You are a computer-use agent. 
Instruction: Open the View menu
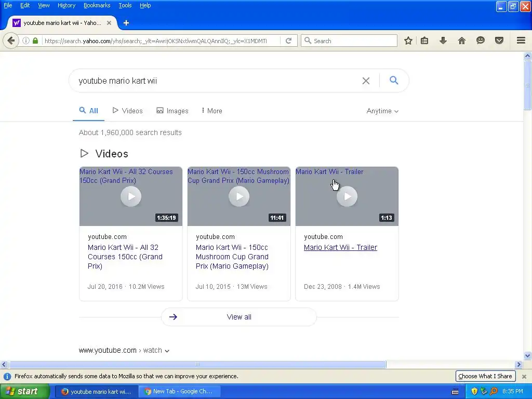click(44, 5)
